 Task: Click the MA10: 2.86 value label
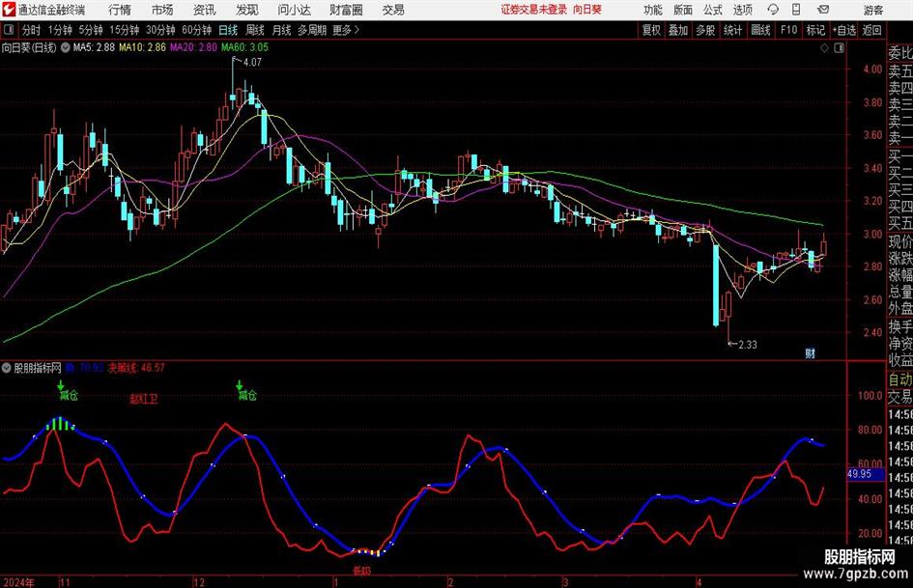coord(143,47)
